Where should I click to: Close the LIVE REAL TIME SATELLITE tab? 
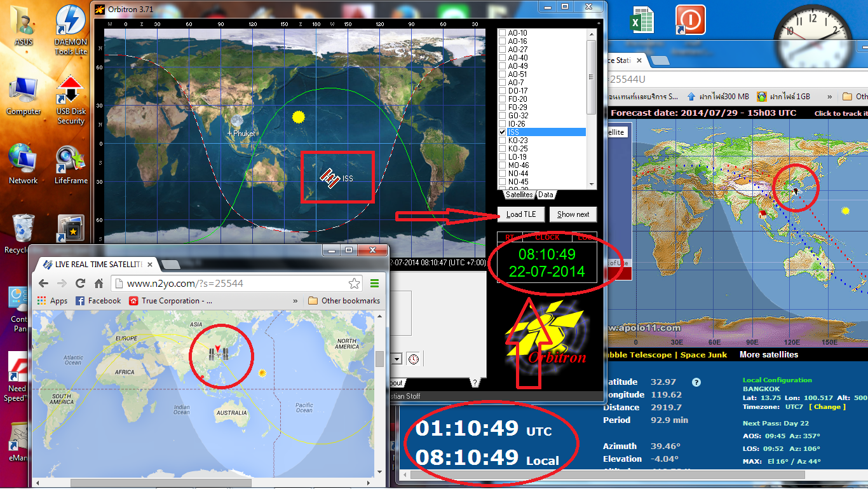click(151, 264)
